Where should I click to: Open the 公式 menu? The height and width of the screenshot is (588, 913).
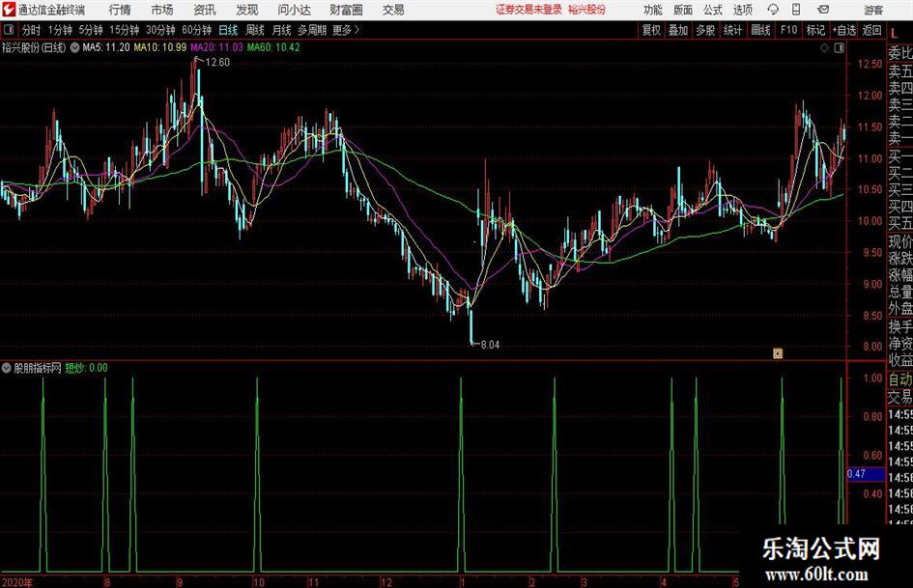click(712, 10)
